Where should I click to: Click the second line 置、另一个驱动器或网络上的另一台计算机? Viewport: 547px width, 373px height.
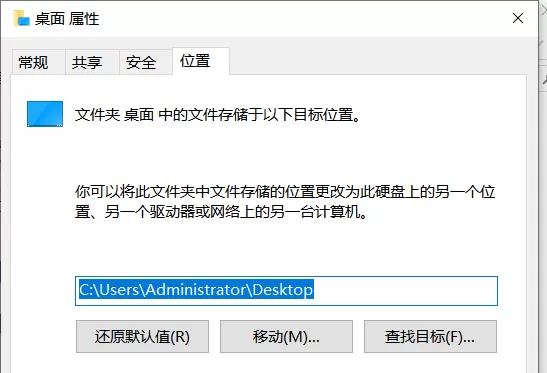tap(221, 211)
